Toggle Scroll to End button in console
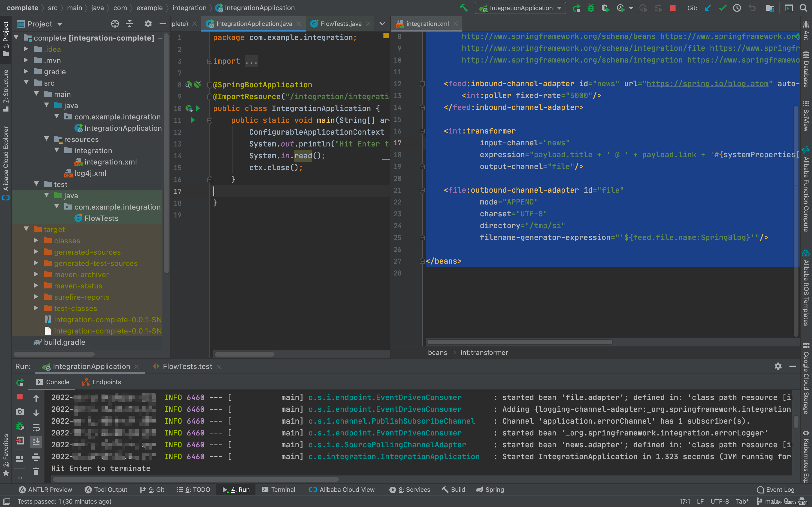 pos(36,442)
